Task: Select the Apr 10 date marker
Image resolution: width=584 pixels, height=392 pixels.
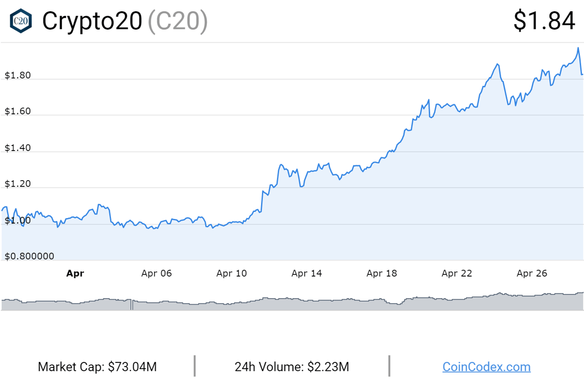Action: (x=231, y=273)
